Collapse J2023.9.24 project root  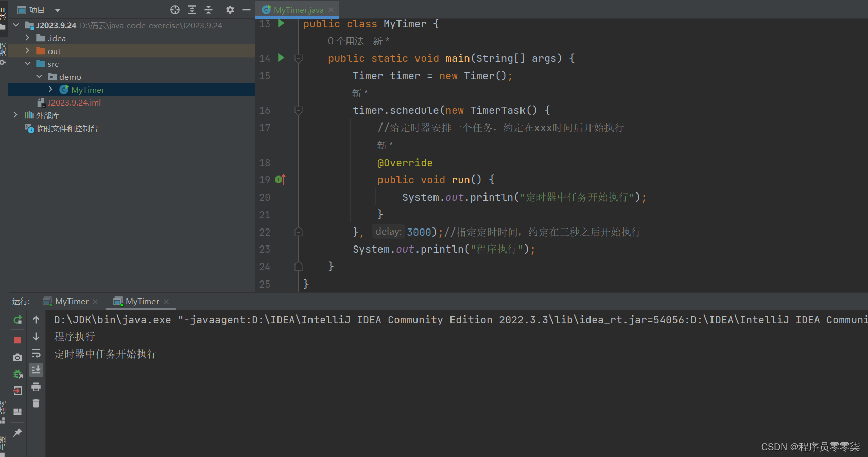[16, 25]
